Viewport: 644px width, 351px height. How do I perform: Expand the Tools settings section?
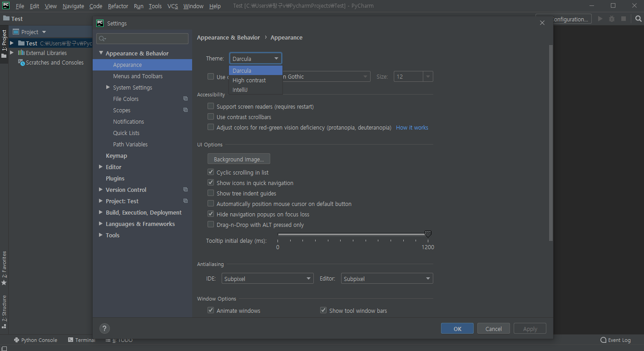(101, 235)
